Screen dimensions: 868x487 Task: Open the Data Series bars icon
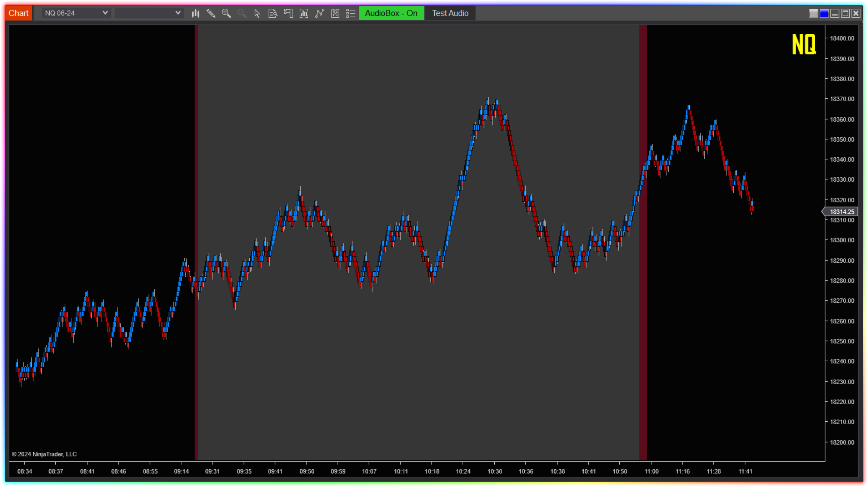click(304, 13)
